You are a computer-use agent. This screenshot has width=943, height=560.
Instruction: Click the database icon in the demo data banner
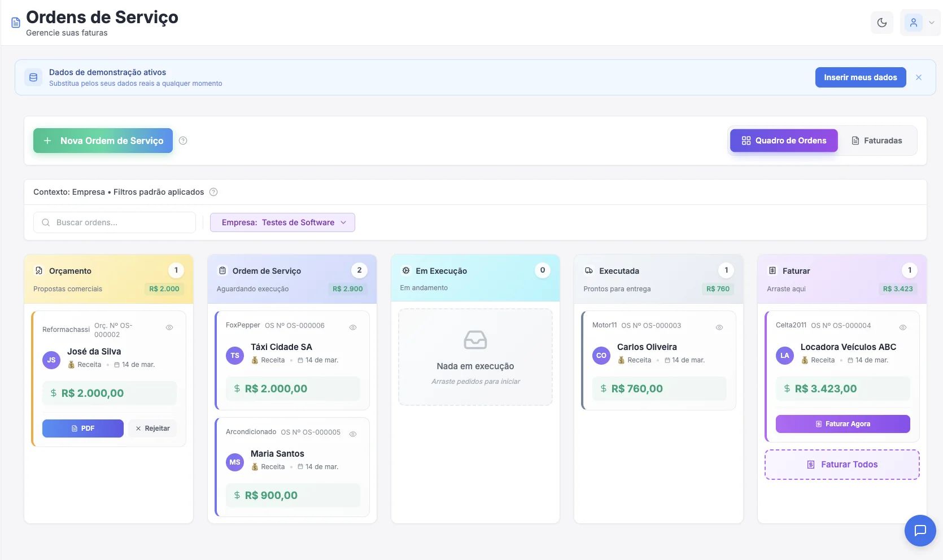pyautogui.click(x=33, y=77)
